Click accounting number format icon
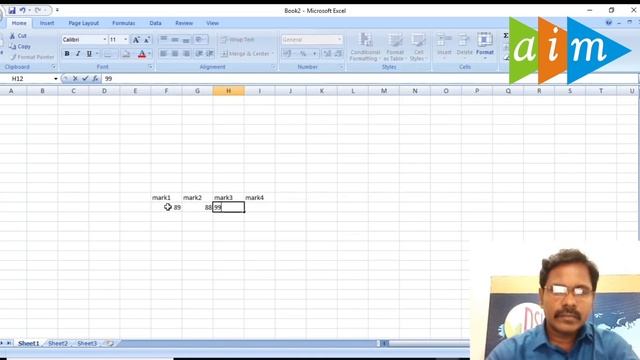 (x=287, y=54)
